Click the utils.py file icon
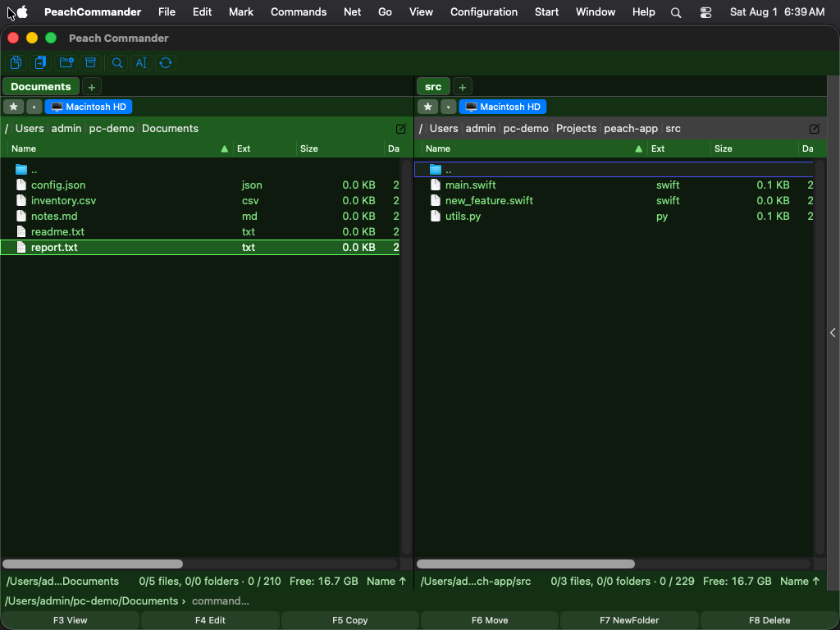 tap(436, 216)
